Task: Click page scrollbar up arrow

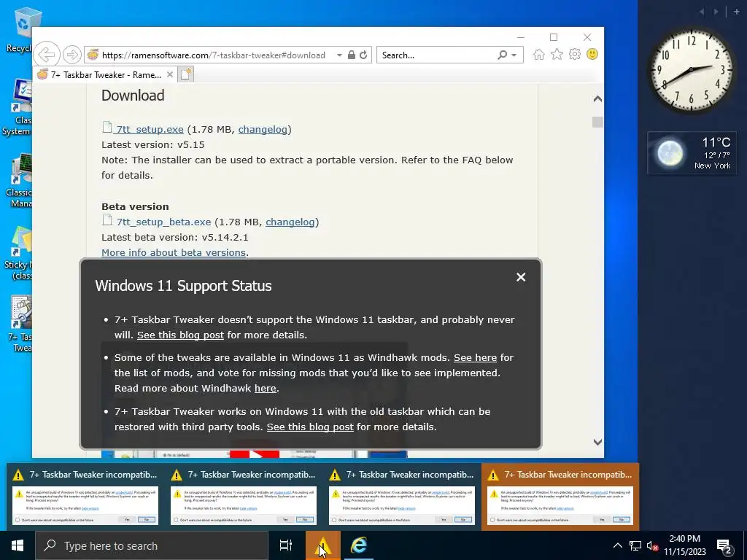Action: [x=597, y=99]
